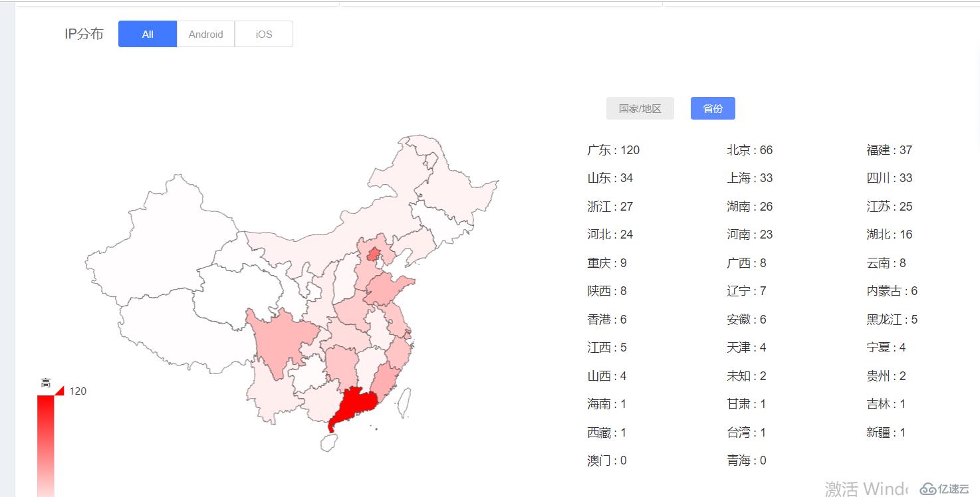The height and width of the screenshot is (497, 980).
Task: Click the 北京 : 66 entry
Action: point(750,150)
